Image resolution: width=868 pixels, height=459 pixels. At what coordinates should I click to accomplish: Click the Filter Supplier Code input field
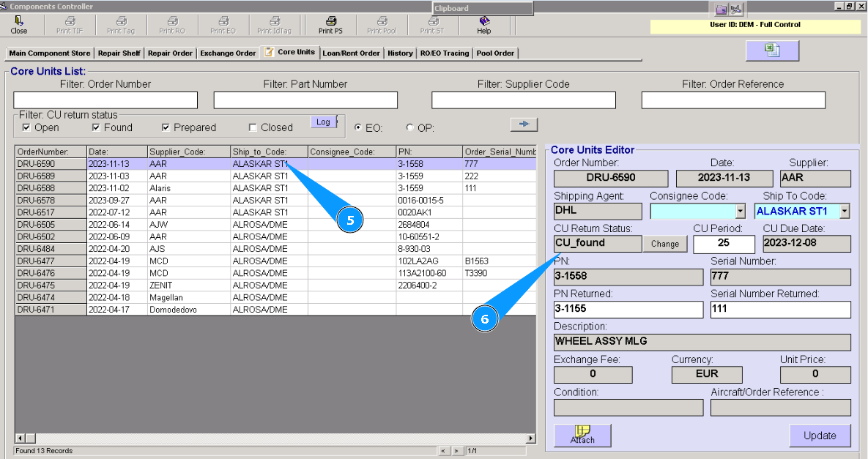[x=524, y=100]
